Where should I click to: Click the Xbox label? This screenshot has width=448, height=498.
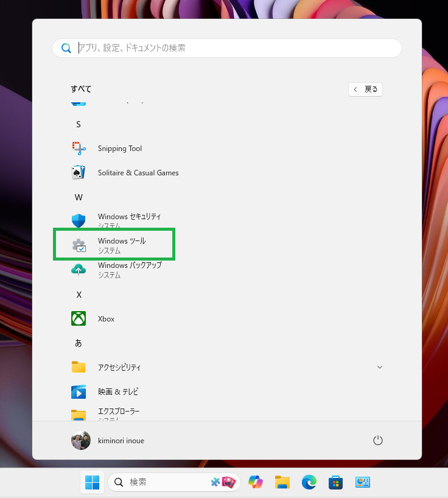pyautogui.click(x=106, y=319)
